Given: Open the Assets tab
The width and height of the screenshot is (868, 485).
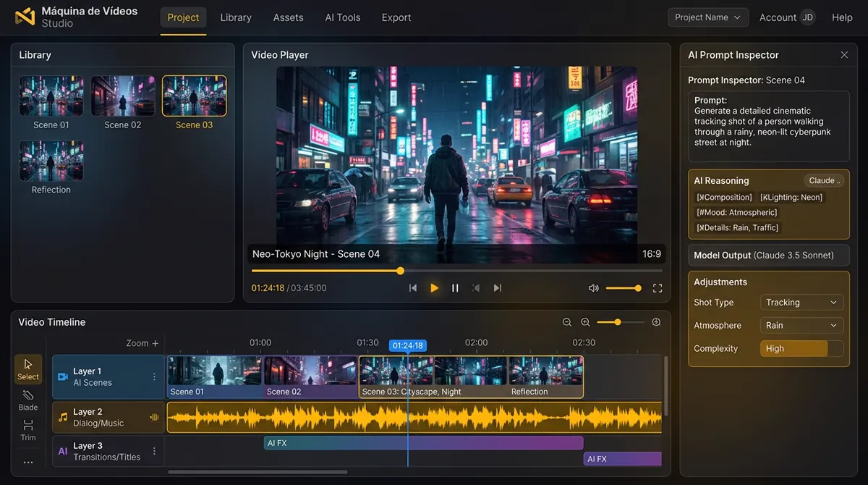Looking at the screenshot, I should (x=288, y=17).
